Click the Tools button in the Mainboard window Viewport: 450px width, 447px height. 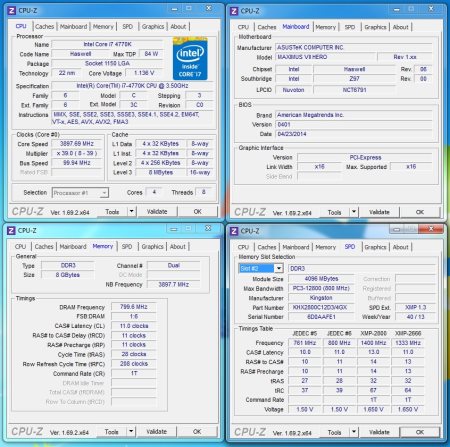tap(334, 212)
